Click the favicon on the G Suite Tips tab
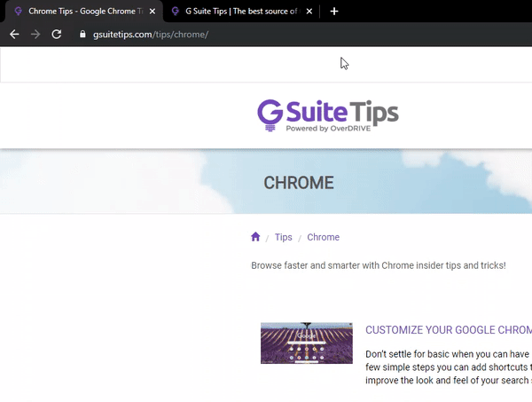Image resolution: width=532 pixels, height=402 pixels. 175,12
